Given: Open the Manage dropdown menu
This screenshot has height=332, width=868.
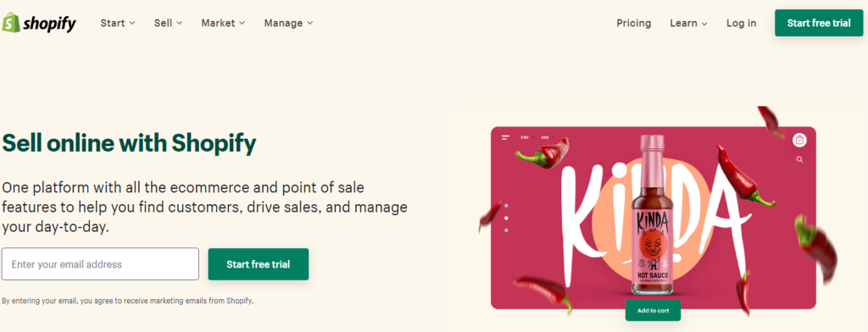Looking at the screenshot, I should (288, 23).
